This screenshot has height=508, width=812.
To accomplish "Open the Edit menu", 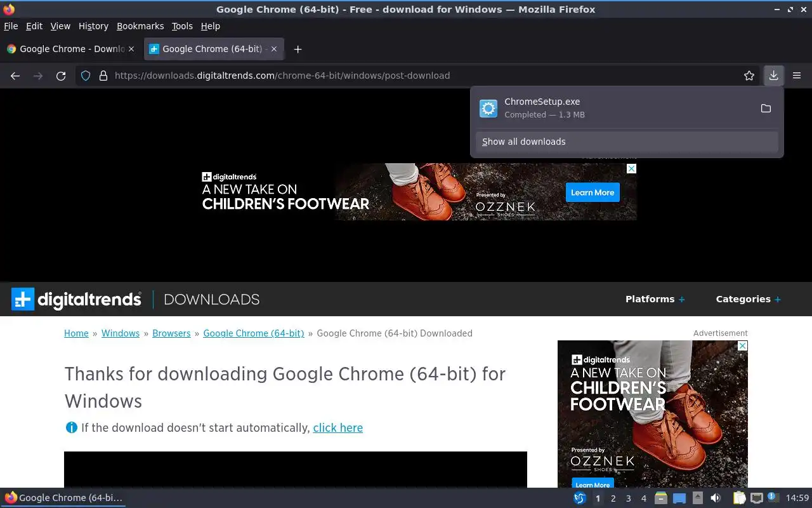I will pyautogui.click(x=34, y=26).
